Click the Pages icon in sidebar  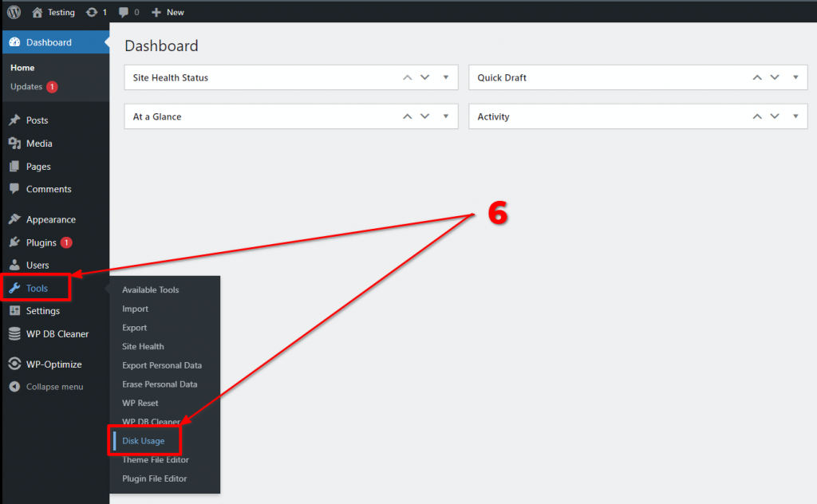(14, 167)
